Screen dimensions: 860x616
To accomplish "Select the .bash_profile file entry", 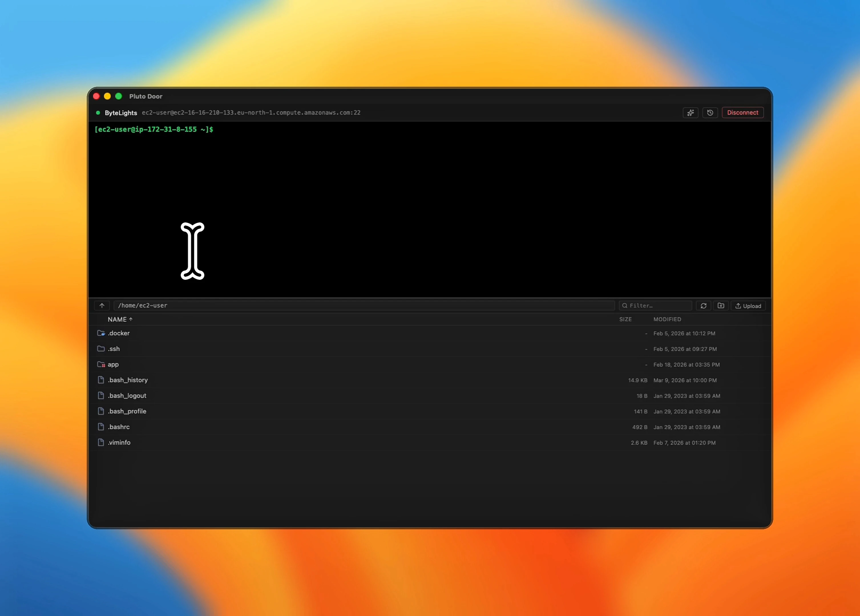I will coord(127,411).
